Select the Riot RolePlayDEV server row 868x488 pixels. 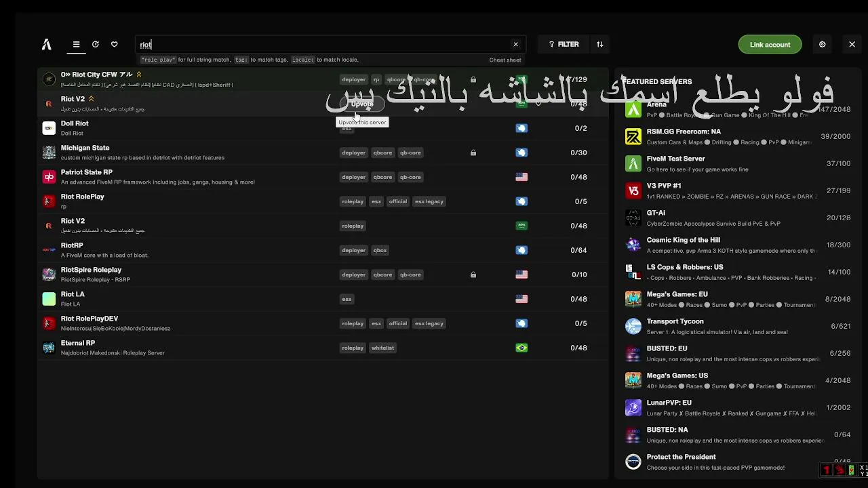pyautogui.click(x=323, y=323)
